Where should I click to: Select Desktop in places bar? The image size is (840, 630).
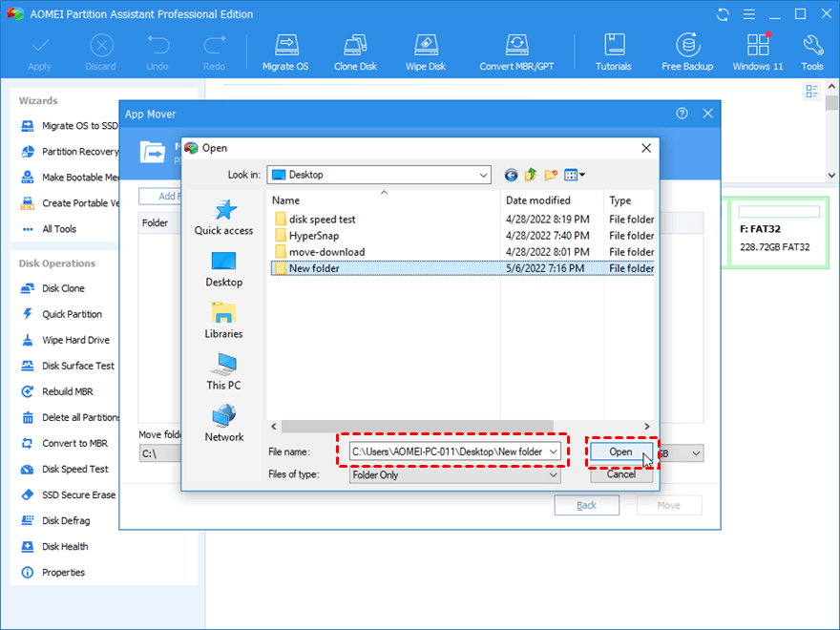pos(223,269)
